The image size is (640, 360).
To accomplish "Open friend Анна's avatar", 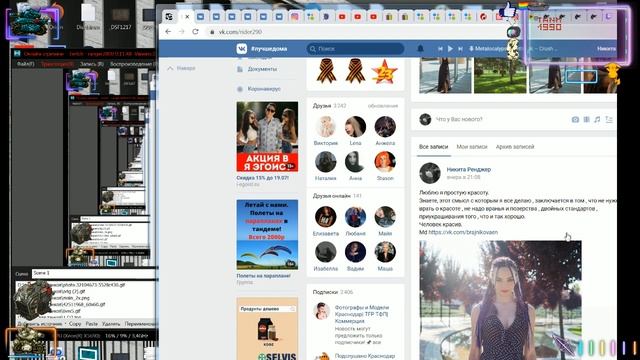I will click(355, 162).
